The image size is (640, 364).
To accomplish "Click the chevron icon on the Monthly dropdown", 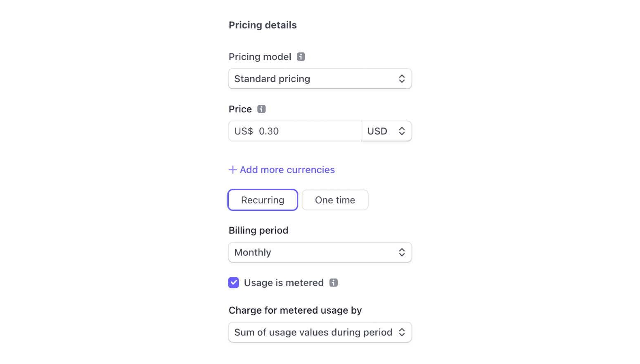I will click(x=402, y=252).
